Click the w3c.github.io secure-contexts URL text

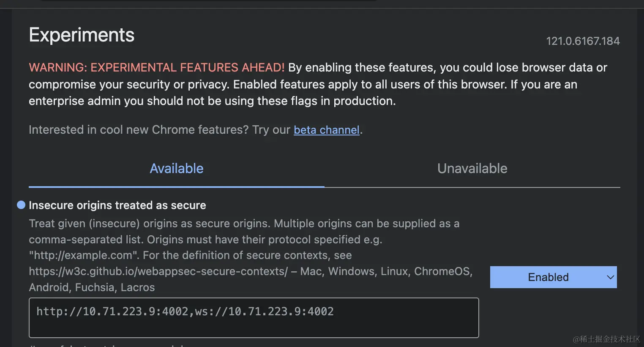click(158, 271)
